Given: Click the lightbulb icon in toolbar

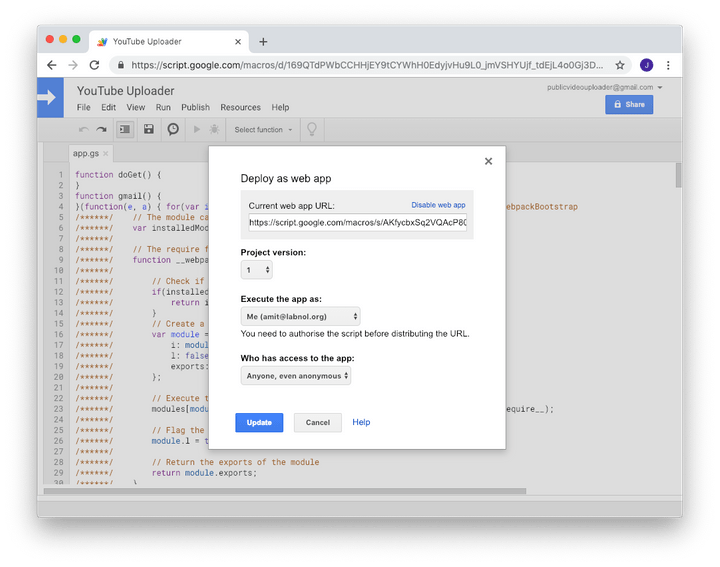Looking at the screenshot, I should click(312, 129).
